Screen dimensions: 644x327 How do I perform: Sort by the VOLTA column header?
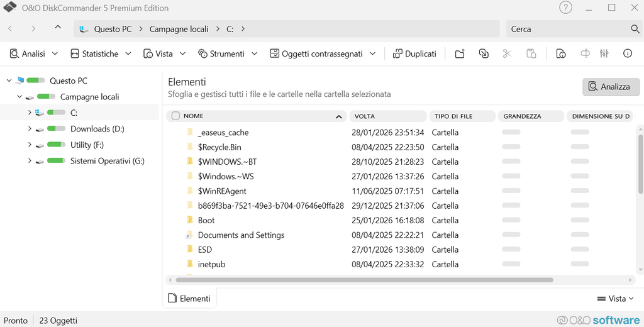[x=387, y=116]
